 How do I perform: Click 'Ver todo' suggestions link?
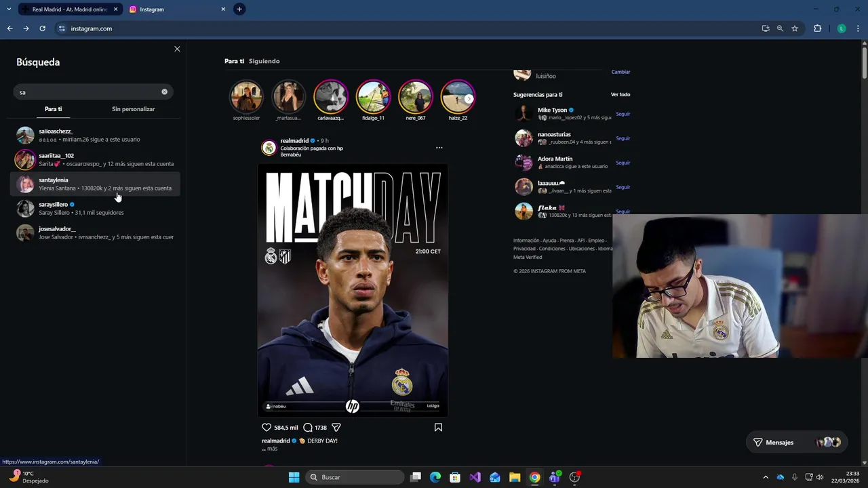click(620, 95)
